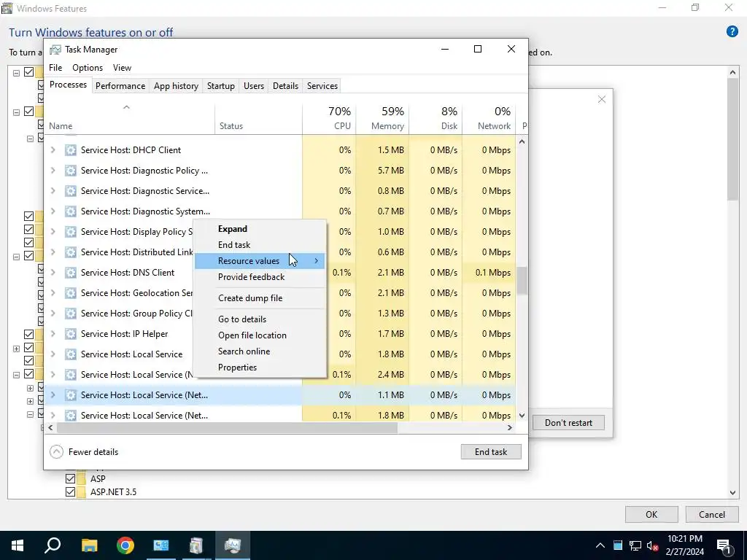Choose Search online in context menu
The image size is (747, 560).
[260, 351]
